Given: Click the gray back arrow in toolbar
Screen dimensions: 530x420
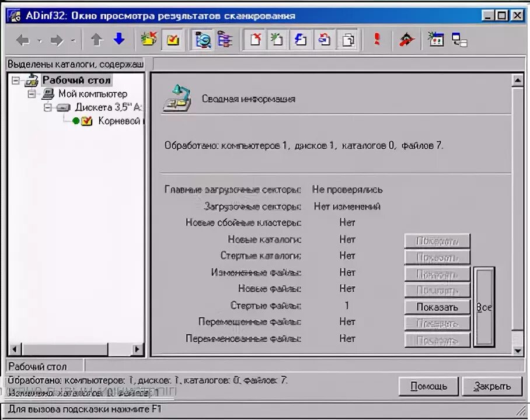Looking at the screenshot, I should point(23,41).
